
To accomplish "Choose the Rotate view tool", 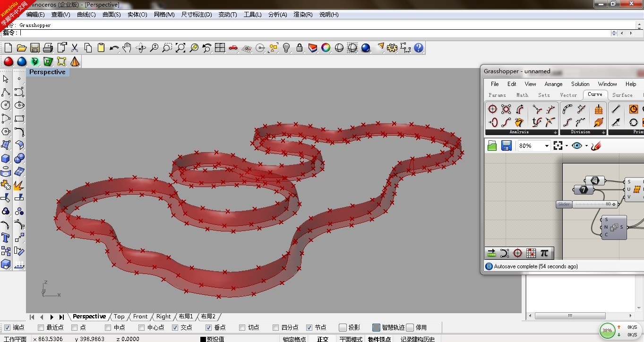I will [141, 48].
